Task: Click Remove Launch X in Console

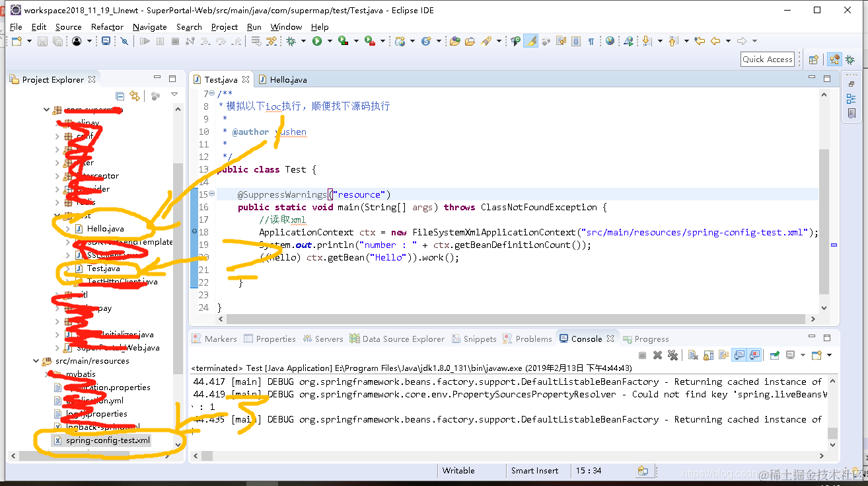Action: click(x=657, y=355)
